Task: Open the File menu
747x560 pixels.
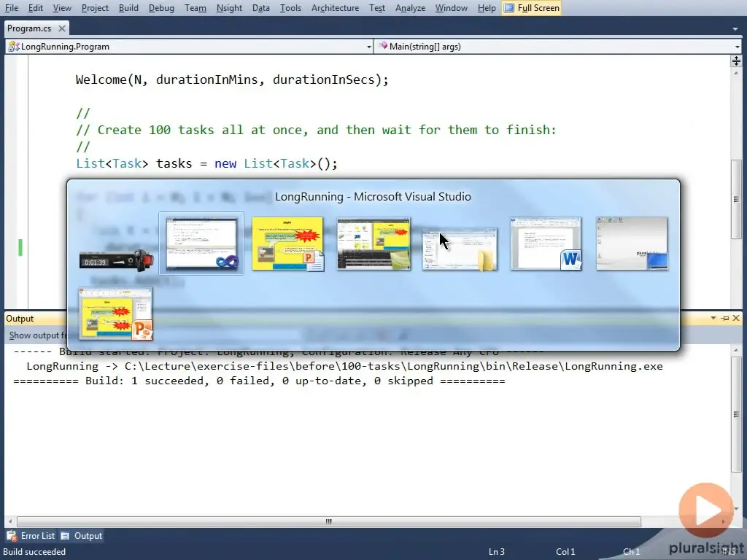Action: tap(12, 8)
